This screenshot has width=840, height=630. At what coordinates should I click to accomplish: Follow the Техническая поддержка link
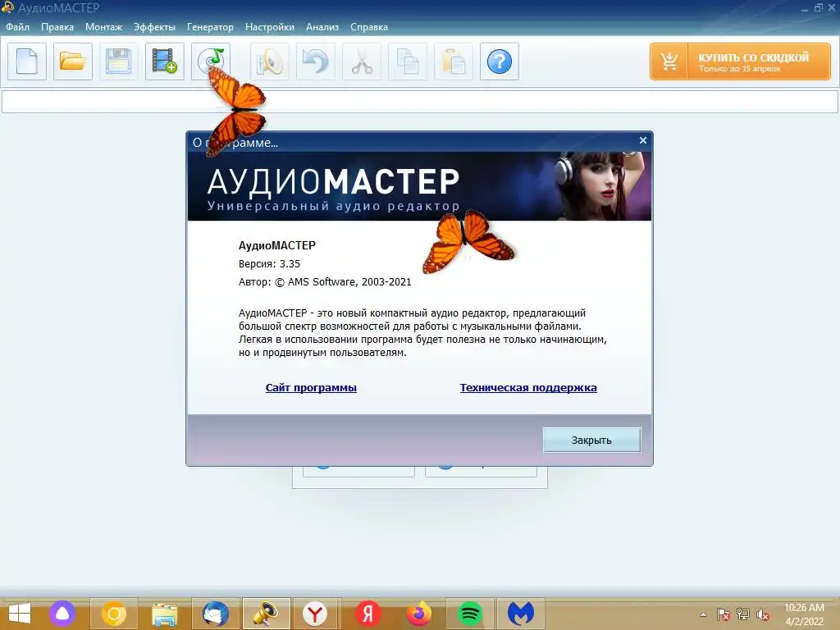point(528,387)
